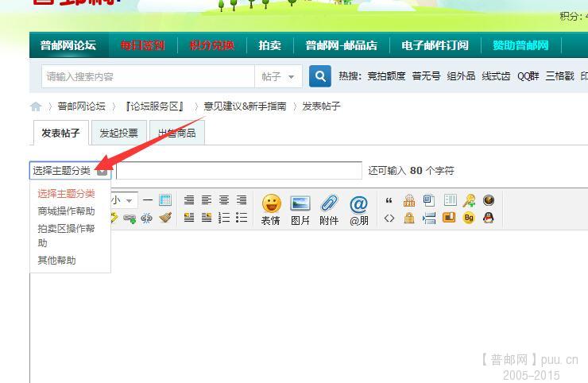The height and width of the screenshot is (383, 588).
Task: Add 附件 attachment paperclip
Action: click(x=329, y=210)
